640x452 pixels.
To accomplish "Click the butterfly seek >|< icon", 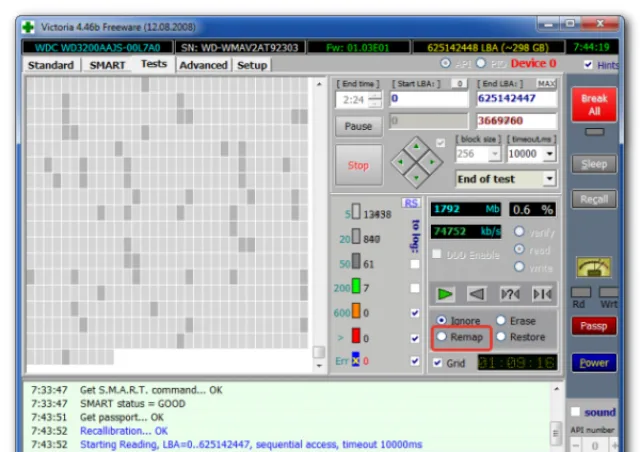I will (x=542, y=294).
